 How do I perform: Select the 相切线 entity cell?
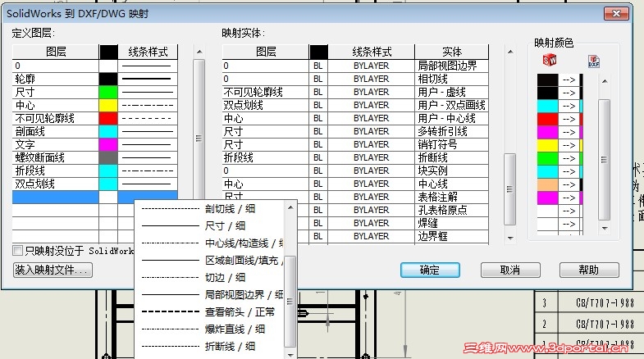452,79
